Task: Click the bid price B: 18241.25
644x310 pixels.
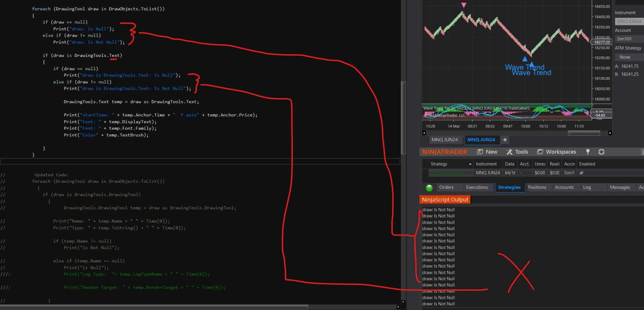Action: pyautogui.click(x=627, y=74)
